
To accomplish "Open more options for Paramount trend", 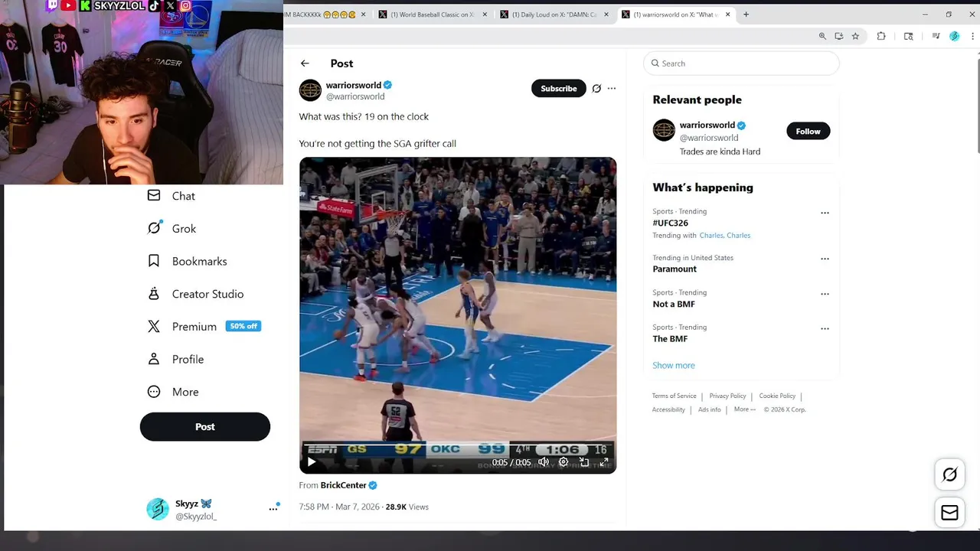I will point(825,259).
